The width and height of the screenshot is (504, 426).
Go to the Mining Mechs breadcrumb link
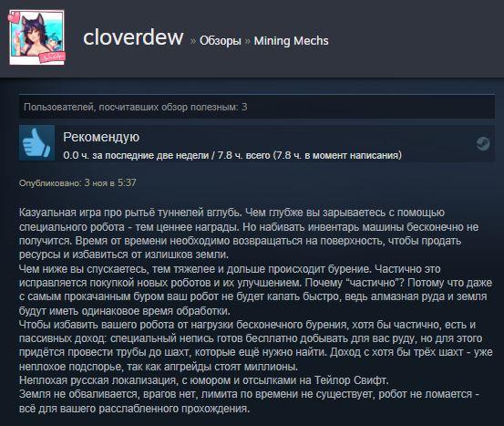coord(292,41)
